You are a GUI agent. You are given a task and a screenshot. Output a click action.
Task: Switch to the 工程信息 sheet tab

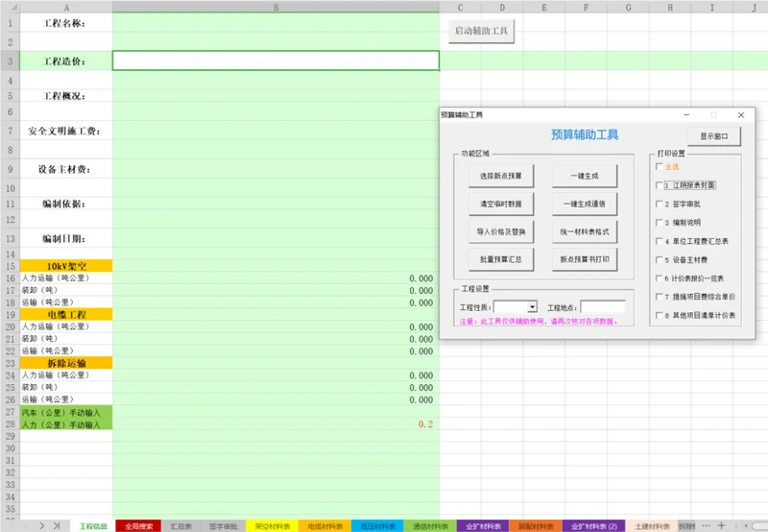93,526
